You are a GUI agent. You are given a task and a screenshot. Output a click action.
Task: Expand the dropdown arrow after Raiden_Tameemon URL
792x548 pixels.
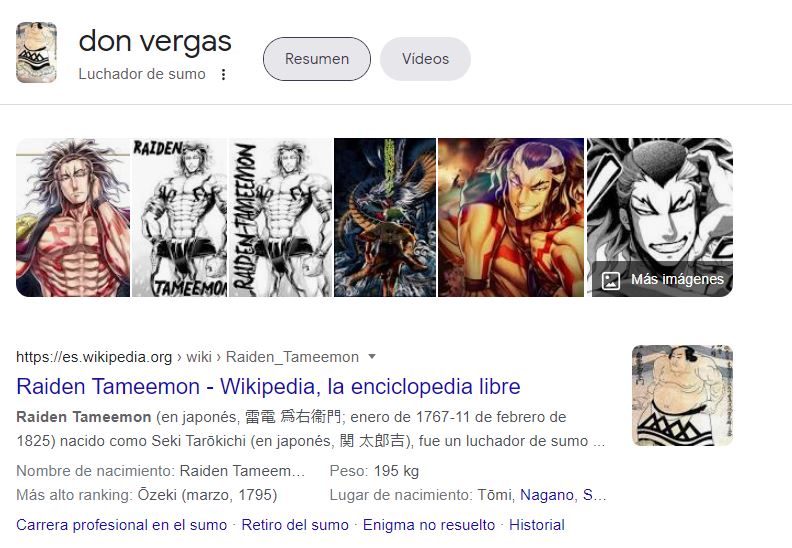click(x=372, y=357)
